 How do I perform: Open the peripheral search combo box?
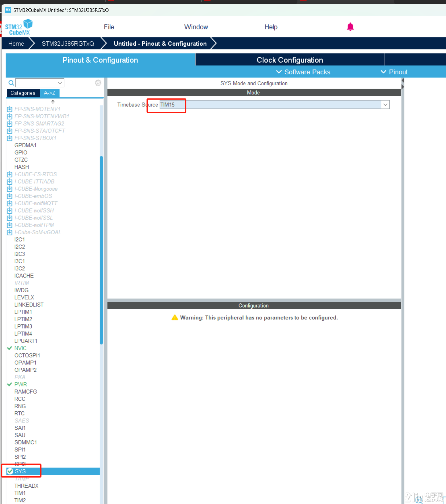40,83
